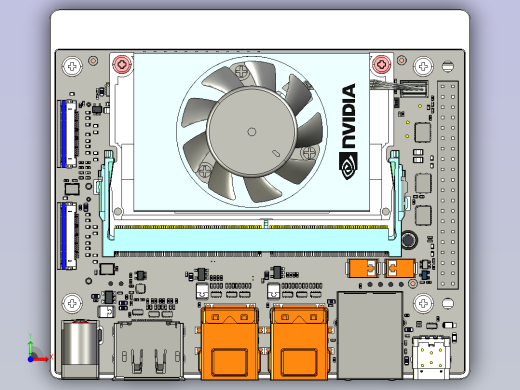Select the top-right board mounting screw
Screen dimensions: 520x390
pyautogui.click(x=423, y=67)
